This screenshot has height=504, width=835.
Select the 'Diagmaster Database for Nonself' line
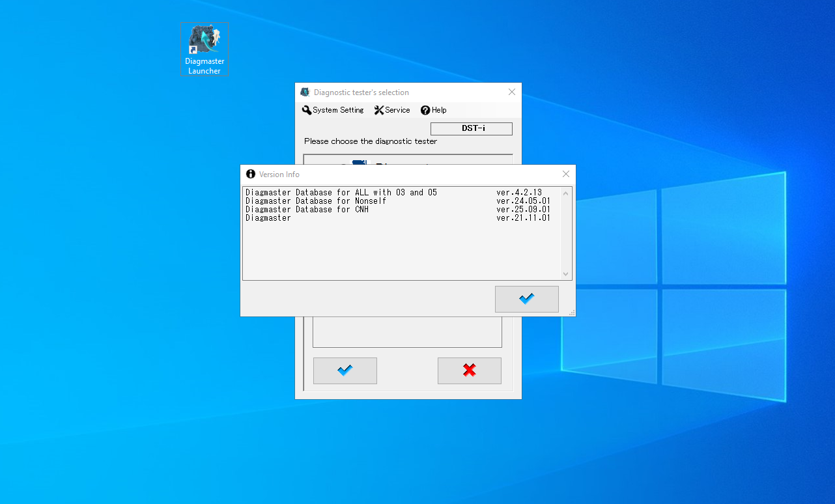[x=316, y=201]
